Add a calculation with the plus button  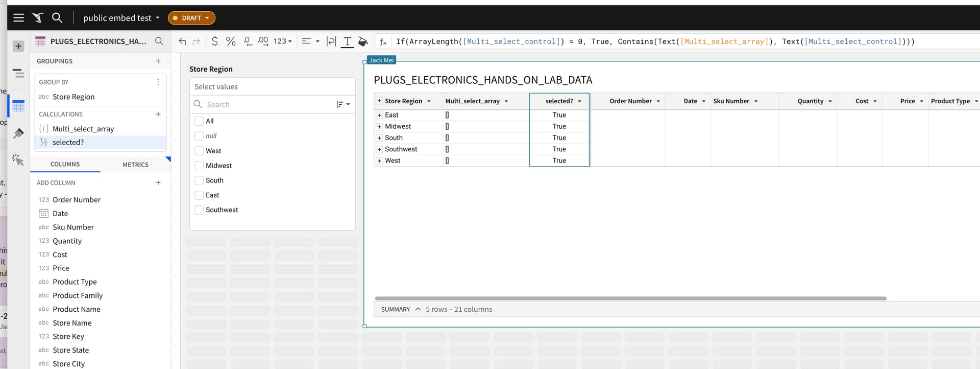[x=158, y=114]
